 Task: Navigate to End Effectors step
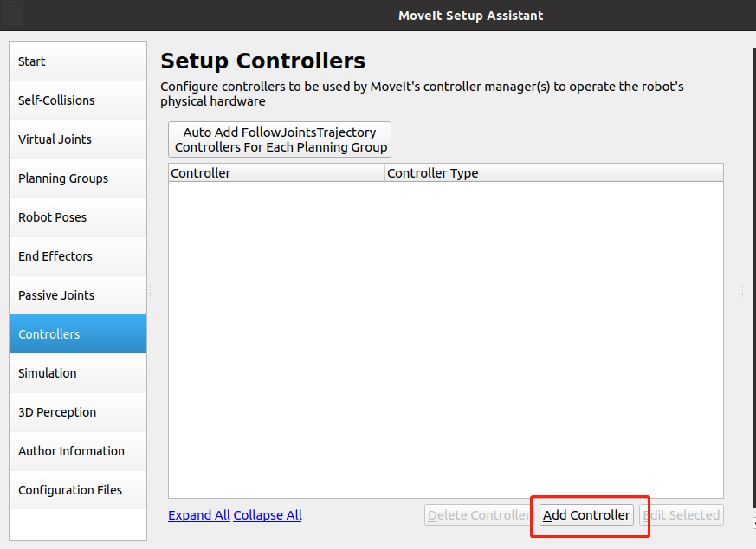(x=77, y=256)
